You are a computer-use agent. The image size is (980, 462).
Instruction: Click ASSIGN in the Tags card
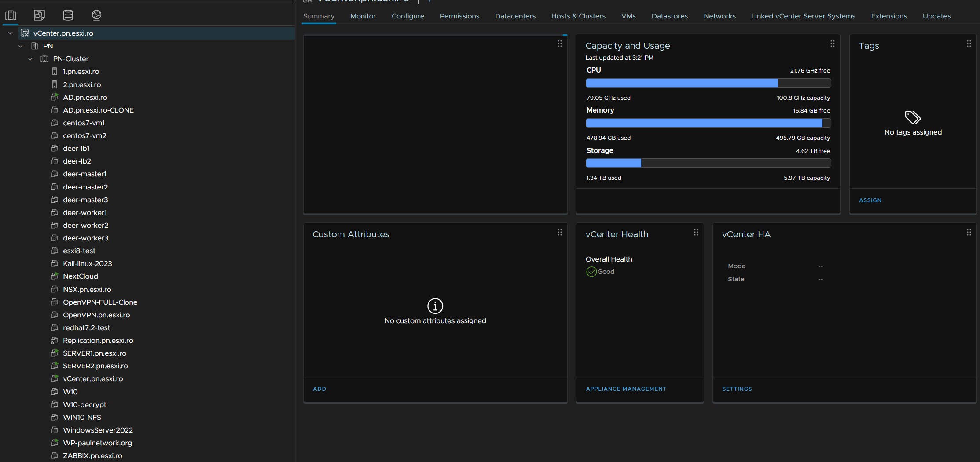(870, 200)
